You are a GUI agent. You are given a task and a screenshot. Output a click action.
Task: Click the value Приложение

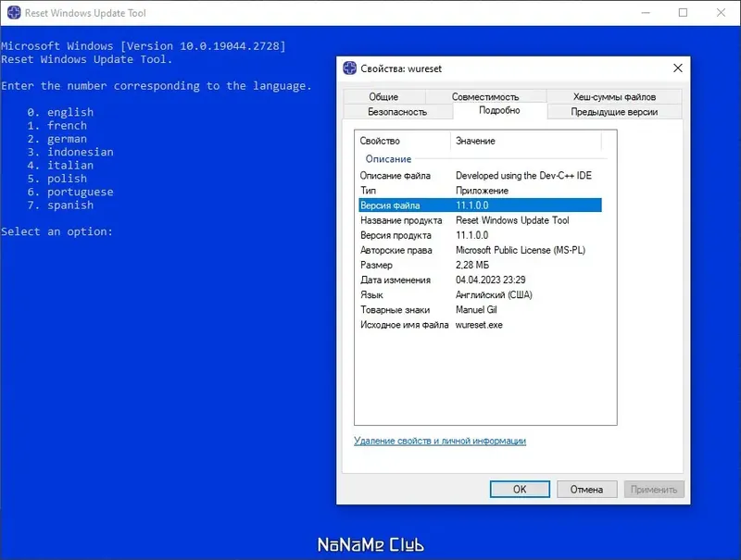[x=482, y=191]
